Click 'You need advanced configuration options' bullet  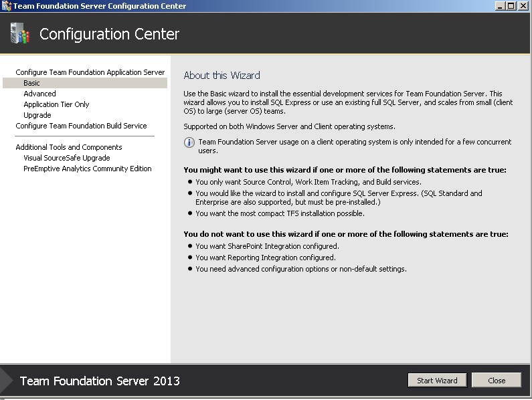[x=301, y=269]
